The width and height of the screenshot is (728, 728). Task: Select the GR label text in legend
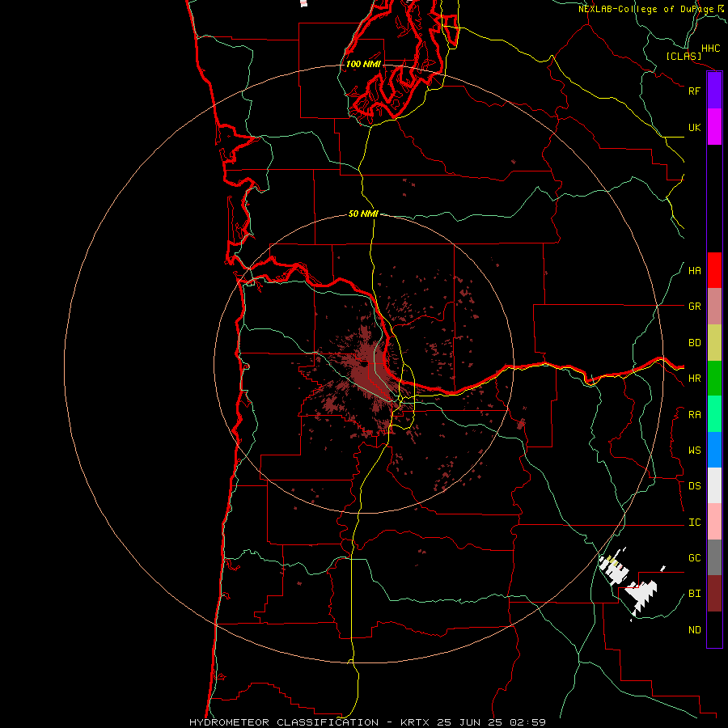click(x=695, y=307)
